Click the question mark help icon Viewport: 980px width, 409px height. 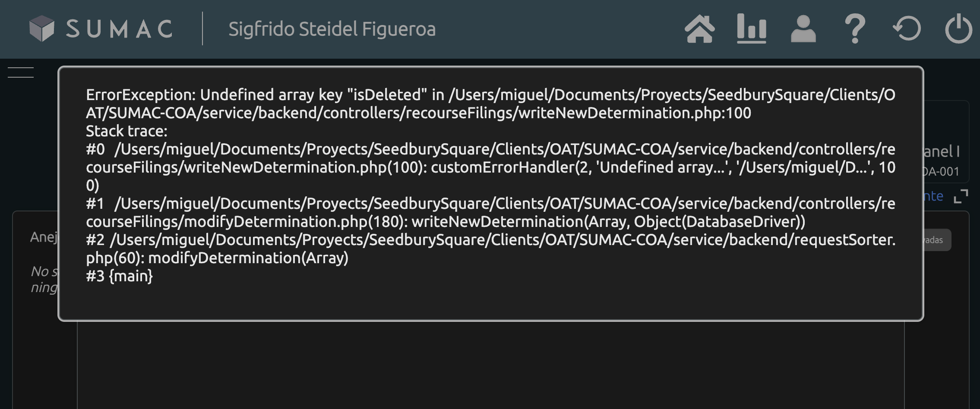pos(855,29)
